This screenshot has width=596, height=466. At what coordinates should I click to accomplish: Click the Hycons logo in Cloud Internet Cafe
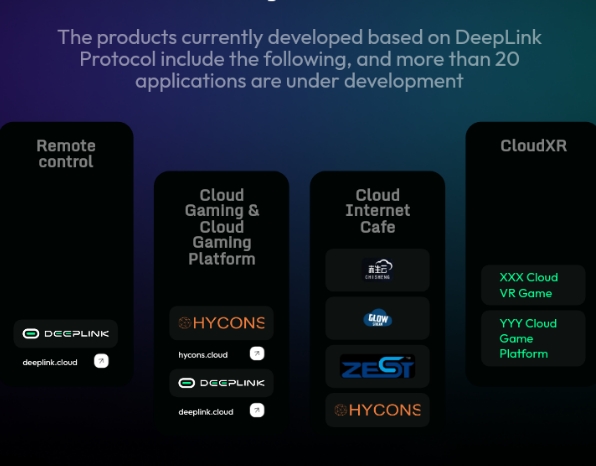(x=377, y=410)
